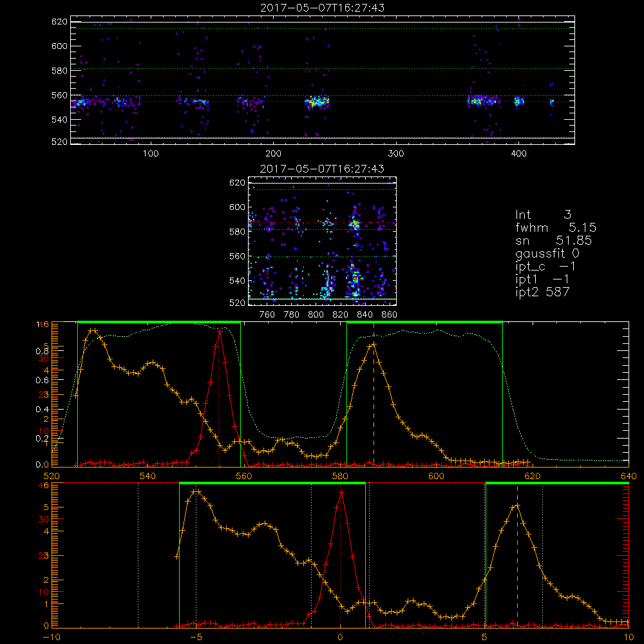The height and width of the screenshot is (644, 644).
Task: Click the 'Int 3' readout text
Action: 543,214
